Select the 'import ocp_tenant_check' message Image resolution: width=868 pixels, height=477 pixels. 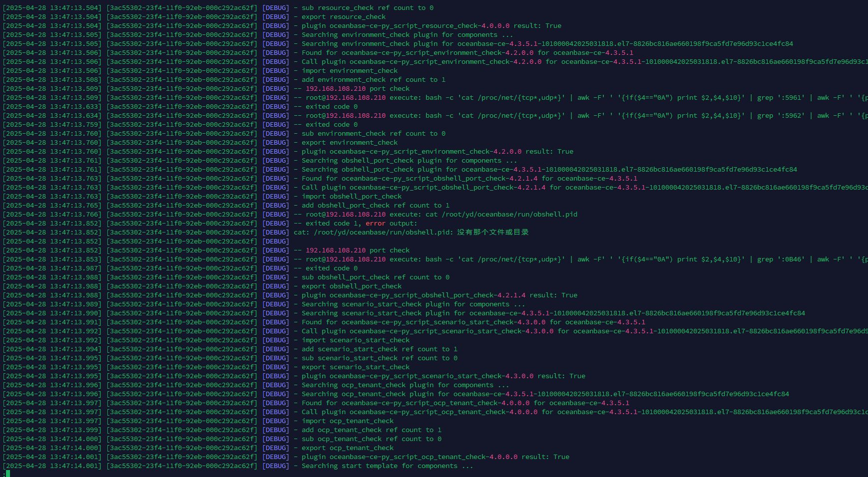[x=348, y=421]
